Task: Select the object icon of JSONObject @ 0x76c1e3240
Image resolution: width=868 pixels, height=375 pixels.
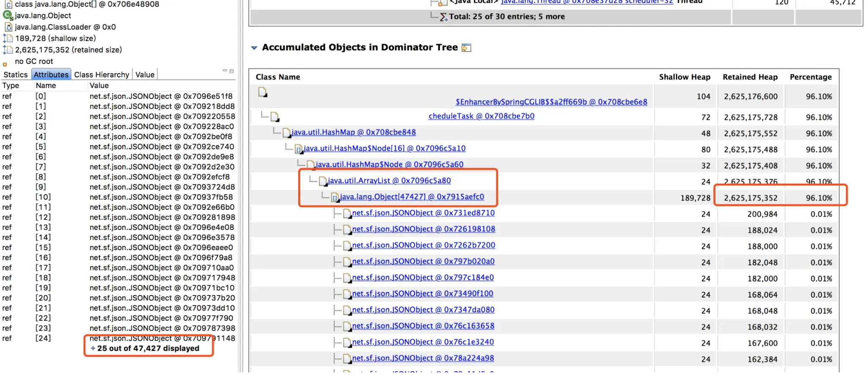Action: click(x=348, y=342)
